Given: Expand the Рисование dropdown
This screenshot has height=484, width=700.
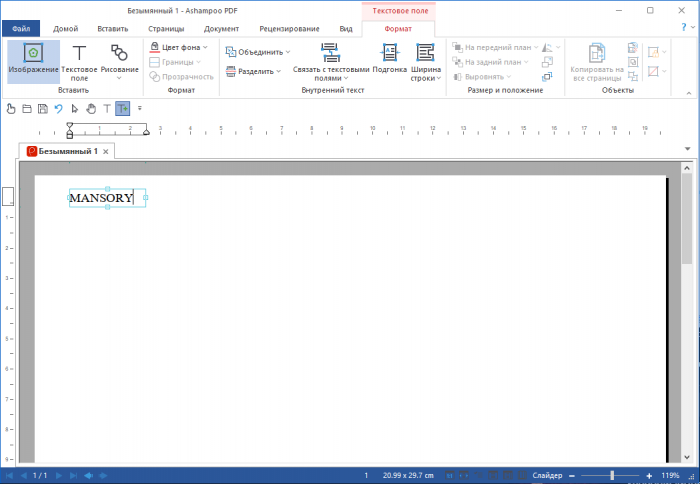Looking at the screenshot, I should (119, 76).
